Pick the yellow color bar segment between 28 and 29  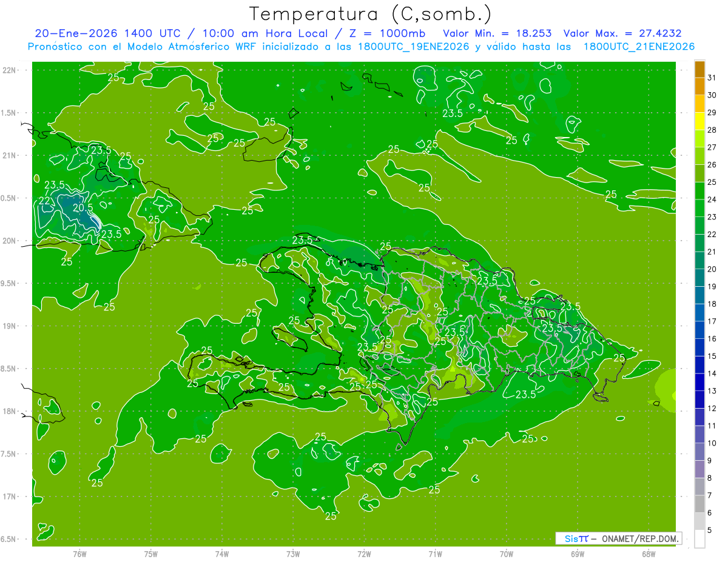click(x=699, y=121)
